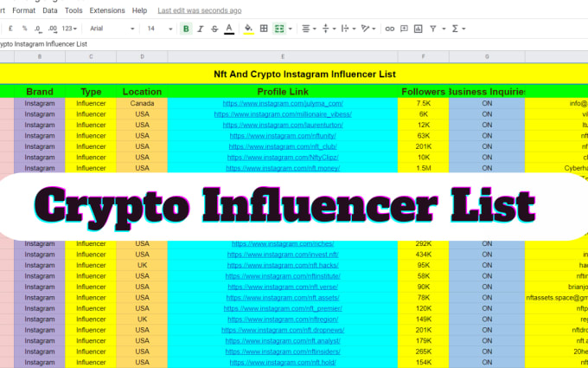Format cell as currency with pound icon
This screenshot has height=368, width=588.
(x=10, y=29)
